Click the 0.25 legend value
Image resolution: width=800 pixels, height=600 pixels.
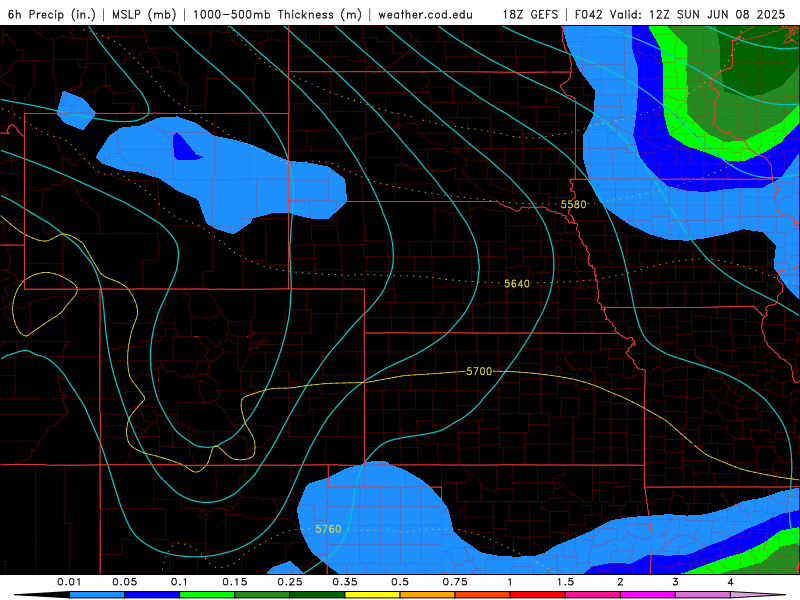(x=290, y=582)
